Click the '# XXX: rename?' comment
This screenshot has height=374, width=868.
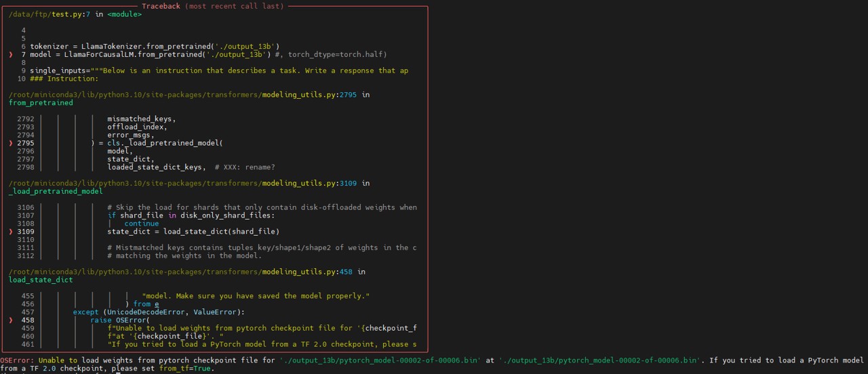click(245, 167)
